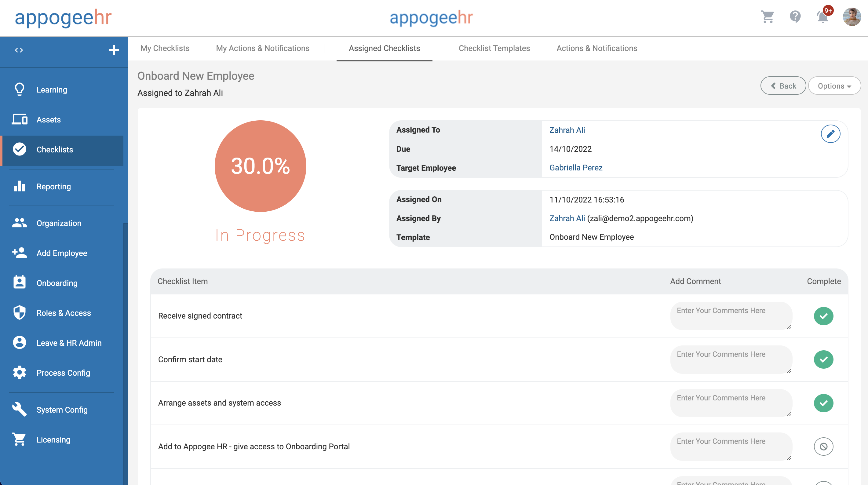Open the notifications bell
This screenshot has width=868, height=485.
pos(822,16)
